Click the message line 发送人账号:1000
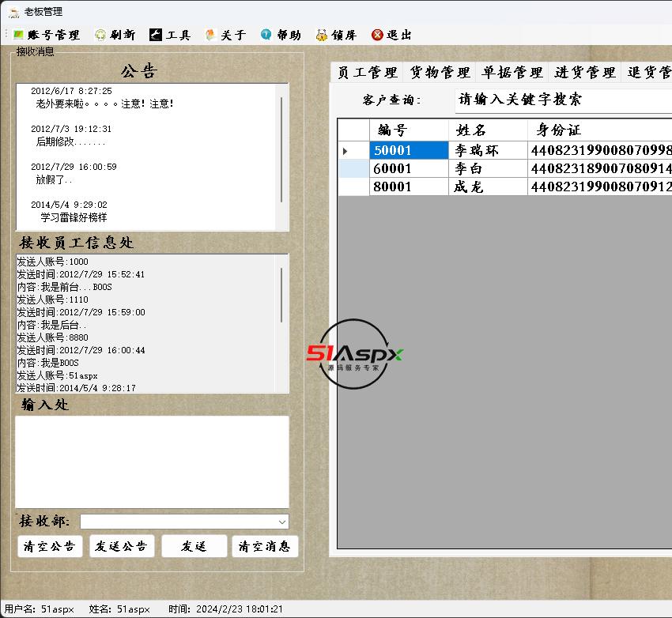Viewport: 672px width, 618px height. tap(53, 262)
